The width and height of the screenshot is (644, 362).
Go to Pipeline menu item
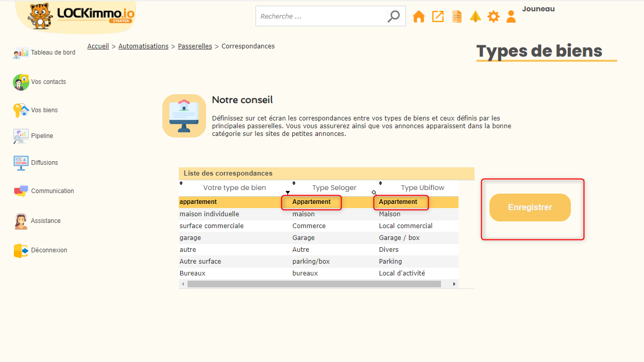pos(42,136)
